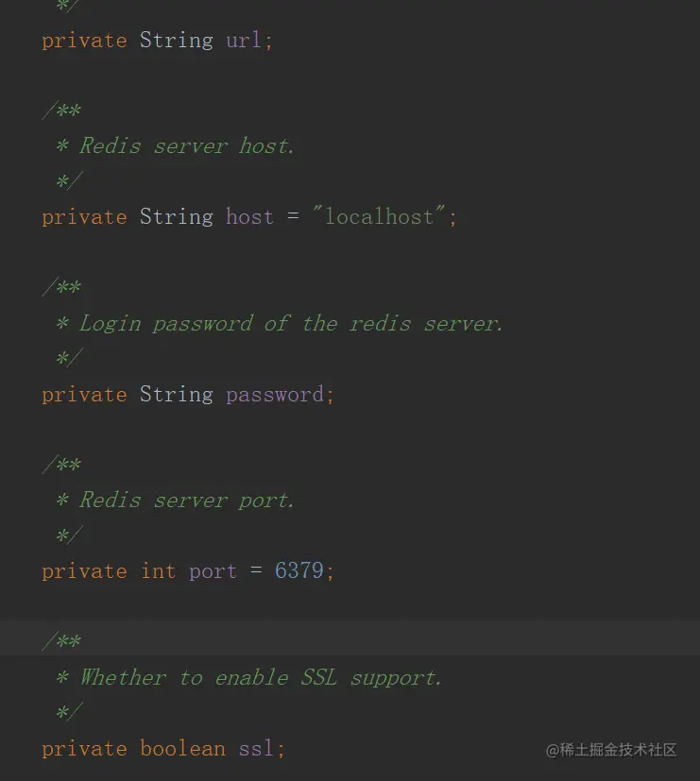Click the ssl field name
The width and height of the screenshot is (700, 781).
point(256,749)
